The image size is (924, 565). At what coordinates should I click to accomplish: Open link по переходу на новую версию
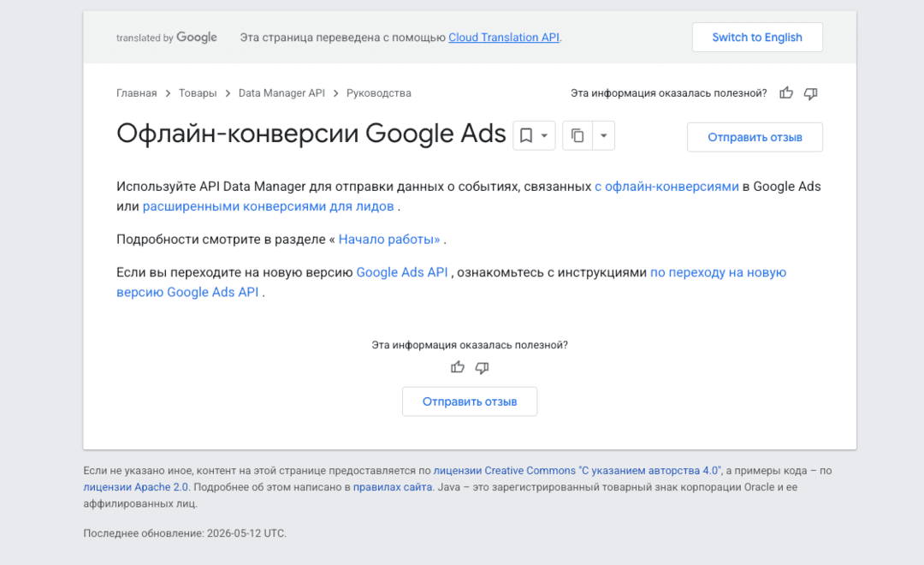click(x=719, y=272)
